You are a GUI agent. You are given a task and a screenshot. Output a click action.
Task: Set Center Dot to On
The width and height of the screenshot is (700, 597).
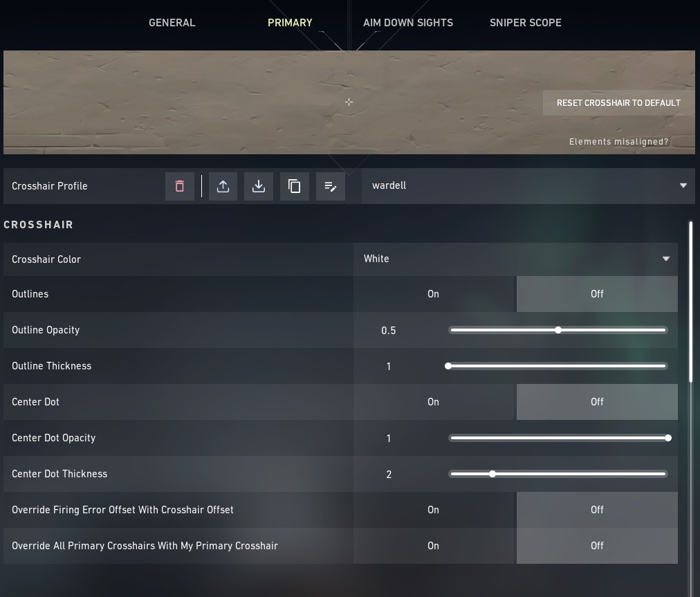(434, 402)
